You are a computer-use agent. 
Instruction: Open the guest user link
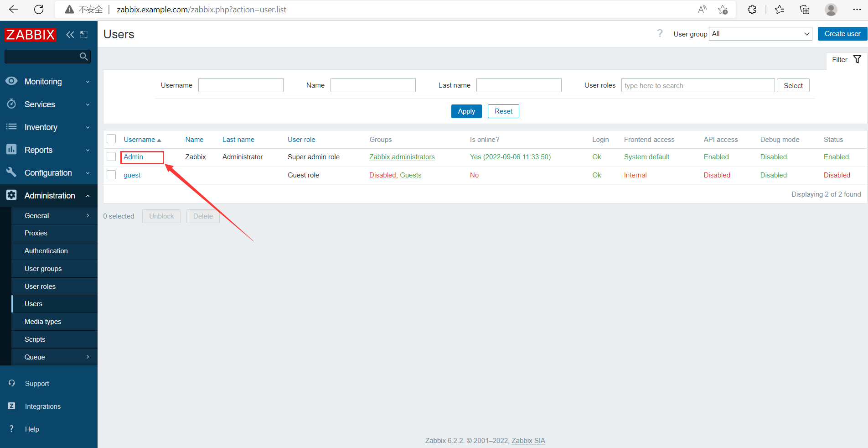coord(132,175)
